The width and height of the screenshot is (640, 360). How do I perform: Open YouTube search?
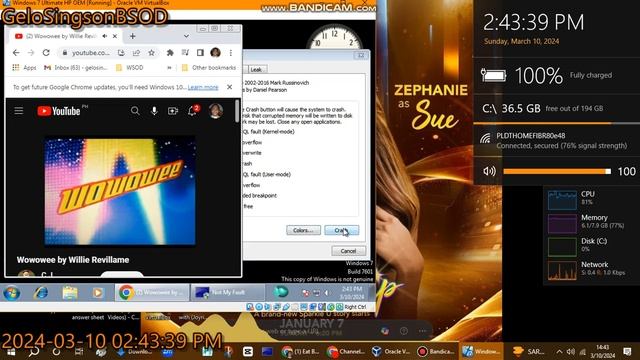(x=135, y=111)
